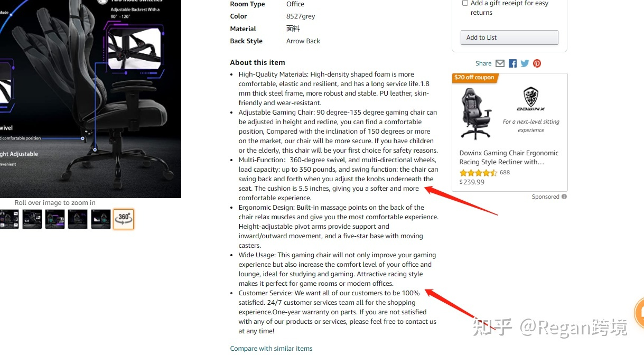Click the Sponsored info icon
Viewport: 644px width, 355px height.
tap(564, 197)
